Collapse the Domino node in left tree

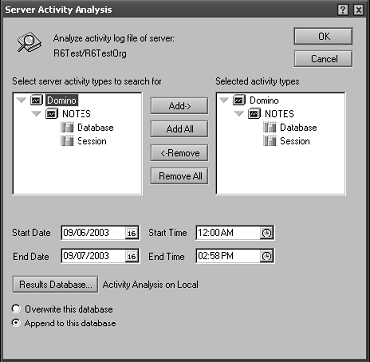22,100
